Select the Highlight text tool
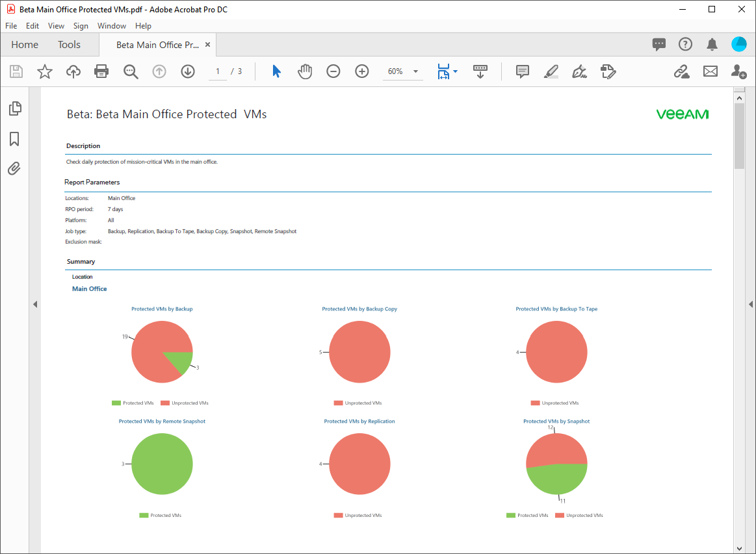The image size is (756, 554). [551, 72]
